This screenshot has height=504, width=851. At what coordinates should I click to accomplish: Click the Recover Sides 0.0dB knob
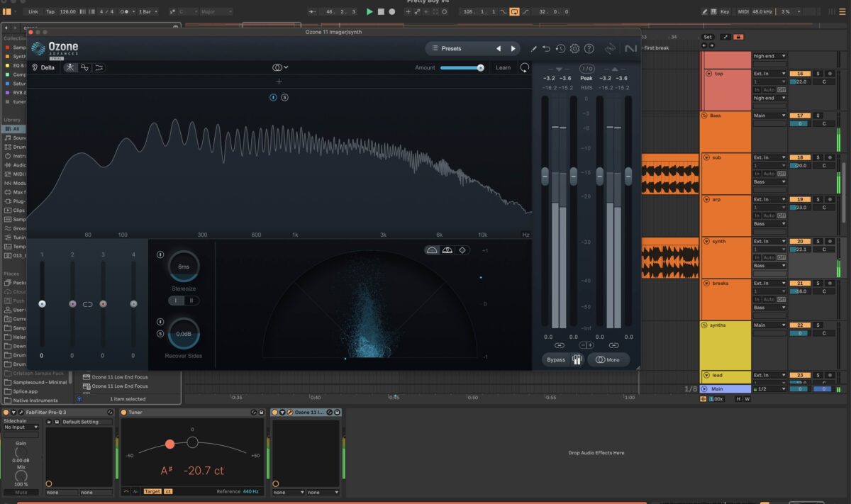tap(184, 333)
